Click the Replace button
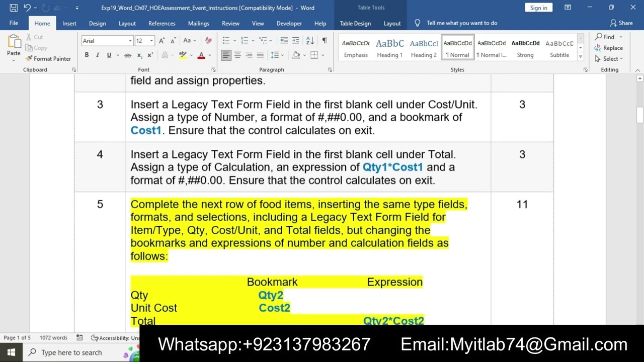 [609, 48]
